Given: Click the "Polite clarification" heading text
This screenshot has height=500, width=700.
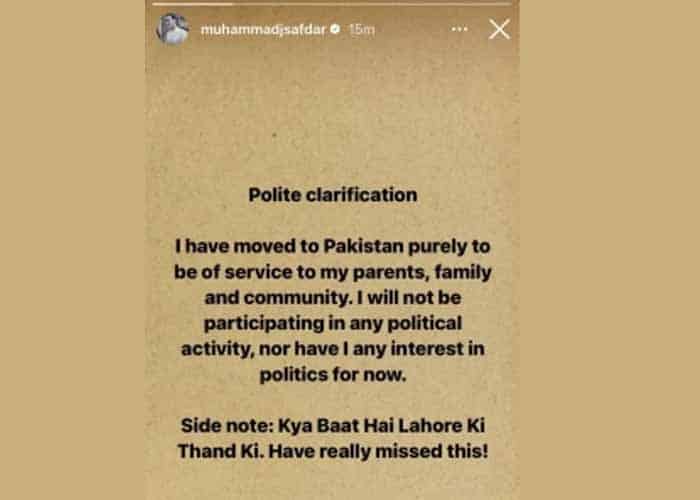Looking at the screenshot, I should [x=332, y=195].
